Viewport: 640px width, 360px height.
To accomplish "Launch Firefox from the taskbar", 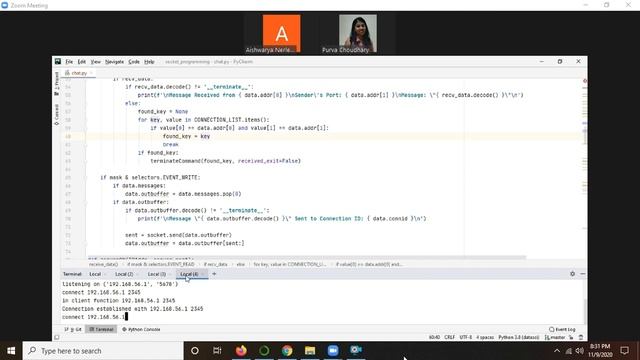I will [241, 351].
